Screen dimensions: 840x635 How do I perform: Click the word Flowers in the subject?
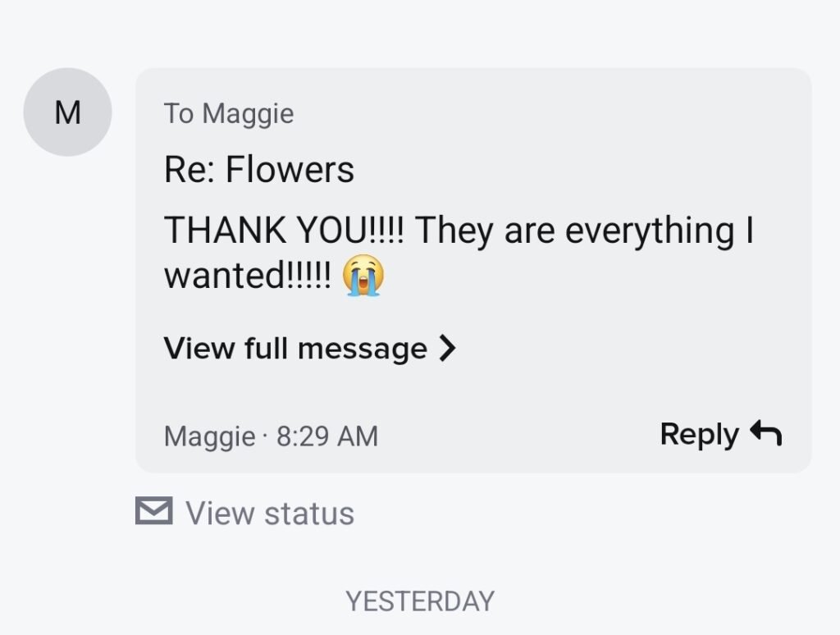click(290, 170)
